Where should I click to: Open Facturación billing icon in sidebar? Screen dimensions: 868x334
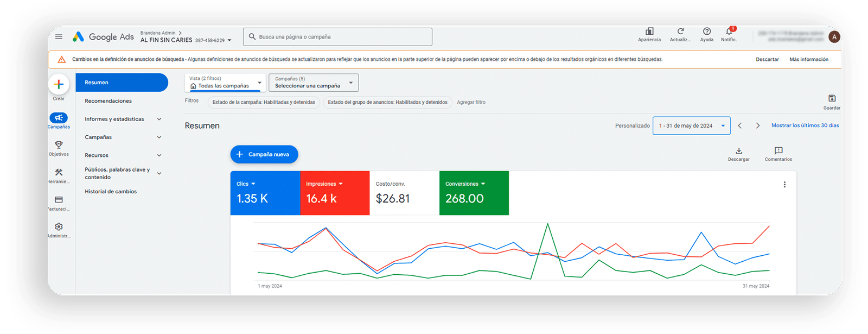tap(59, 200)
